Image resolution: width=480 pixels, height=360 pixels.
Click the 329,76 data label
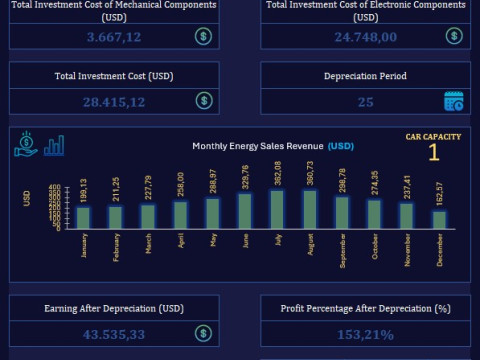[245, 177]
